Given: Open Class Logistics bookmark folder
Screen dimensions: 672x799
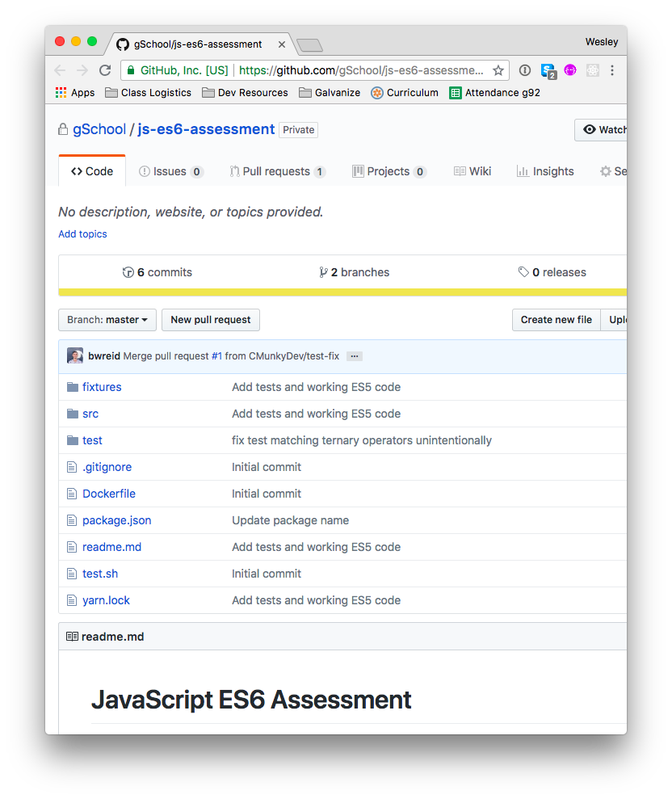Looking at the screenshot, I should 149,93.
